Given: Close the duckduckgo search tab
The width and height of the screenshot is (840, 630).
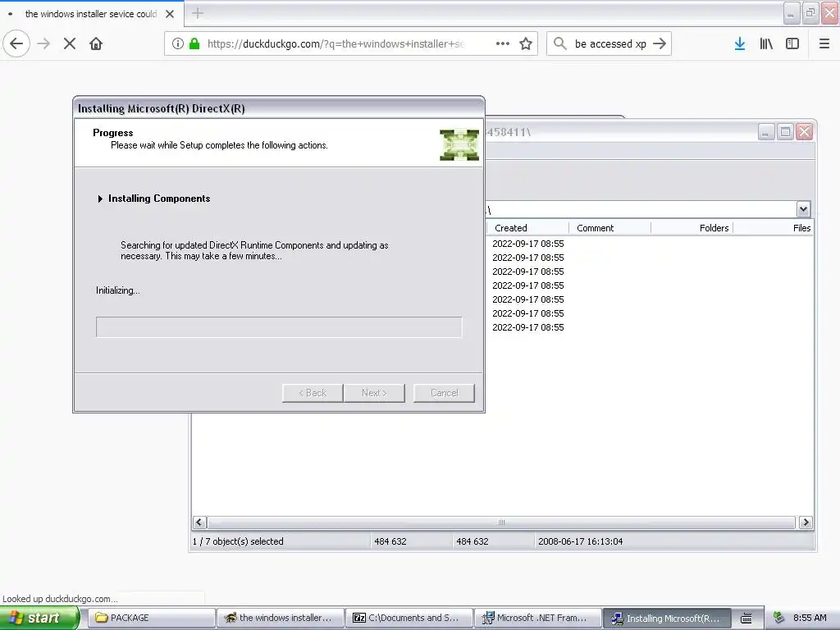Looking at the screenshot, I should [x=170, y=14].
